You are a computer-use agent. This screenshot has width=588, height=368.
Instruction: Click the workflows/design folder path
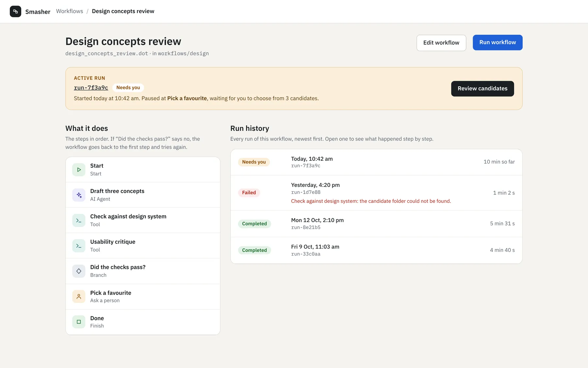coord(183,53)
